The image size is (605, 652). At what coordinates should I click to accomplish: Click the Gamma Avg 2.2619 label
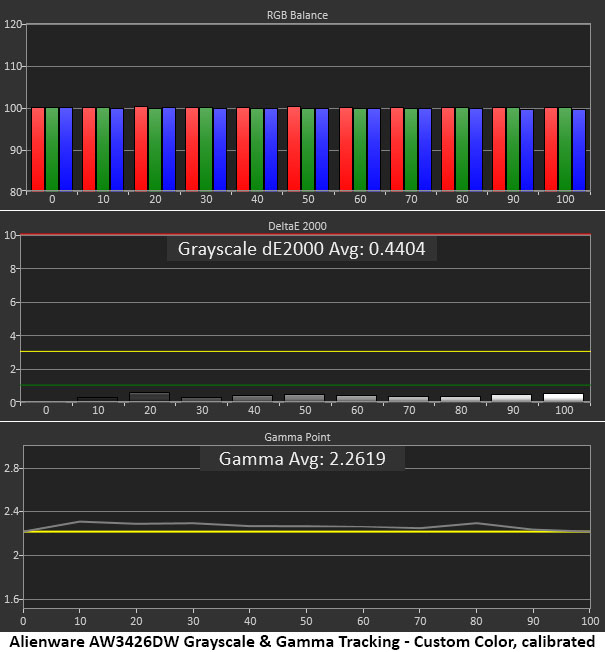tap(302, 459)
